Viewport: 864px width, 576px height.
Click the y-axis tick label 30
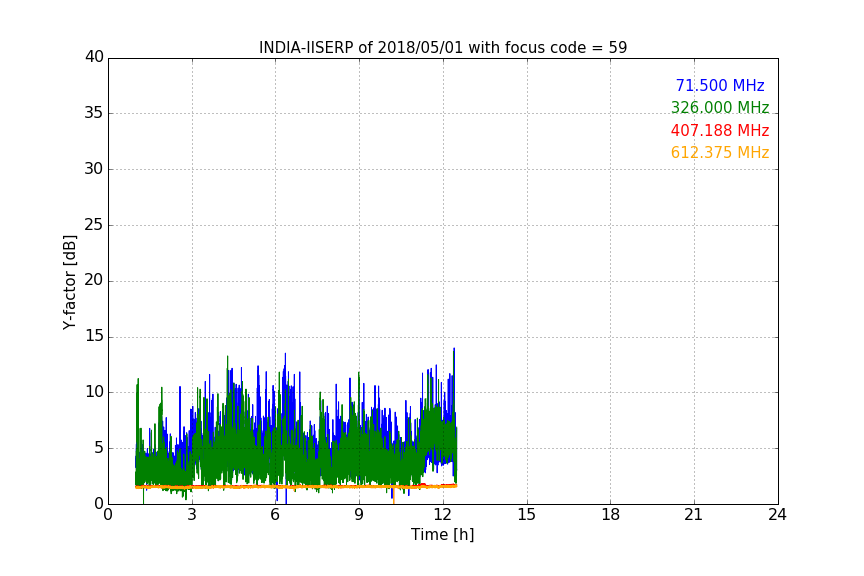[94, 169]
